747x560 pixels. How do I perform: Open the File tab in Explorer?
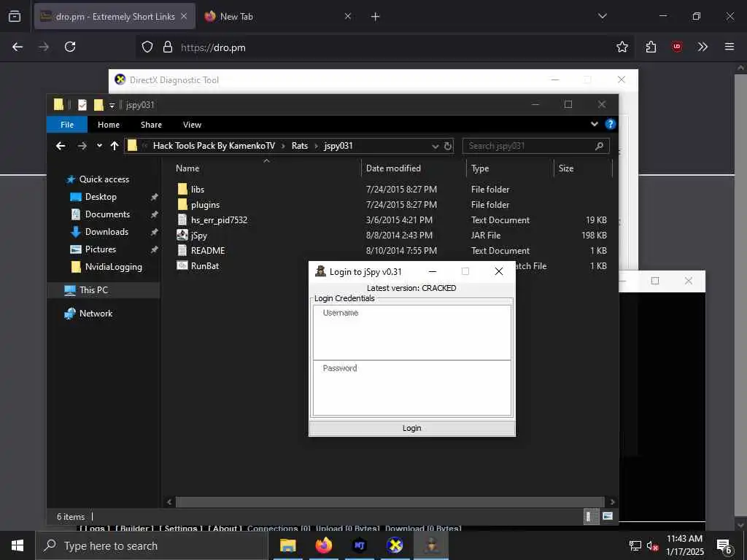click(67, 125)
